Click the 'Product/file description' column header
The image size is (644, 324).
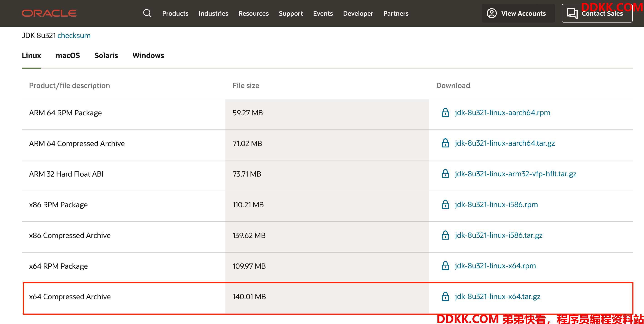coord(70,85)
